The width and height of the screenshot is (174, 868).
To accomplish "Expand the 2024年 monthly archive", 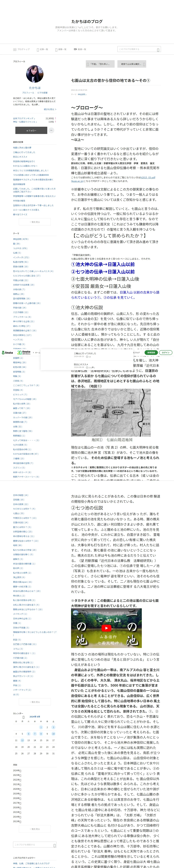I will point(17,771).
